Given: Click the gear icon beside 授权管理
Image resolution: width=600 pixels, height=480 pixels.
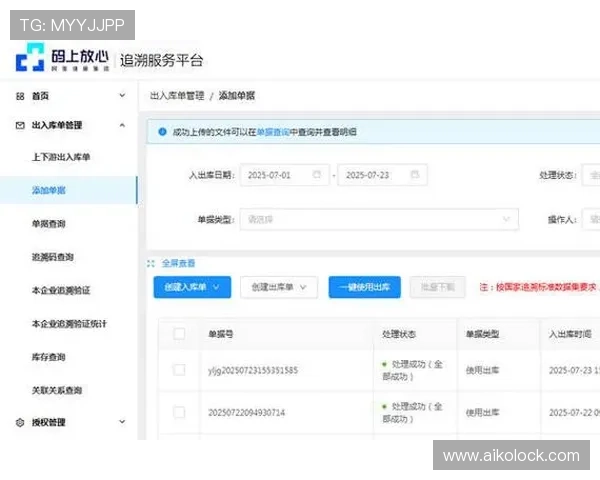Looking at the screenshot, I should [20, 422].
